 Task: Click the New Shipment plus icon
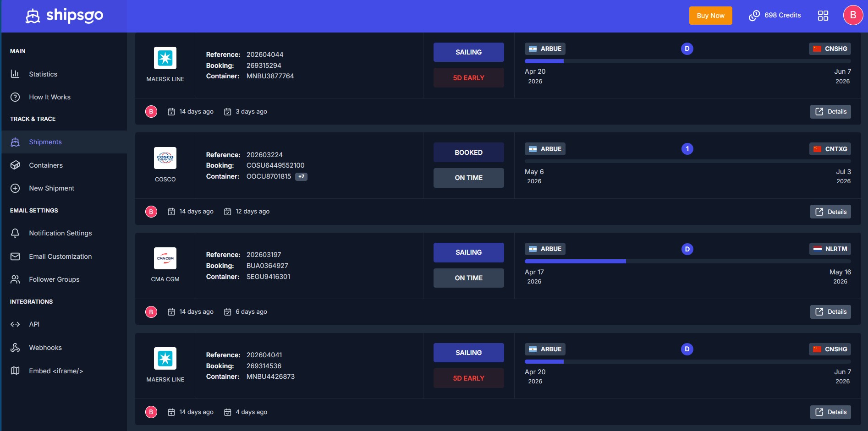[x=15, y=188]
